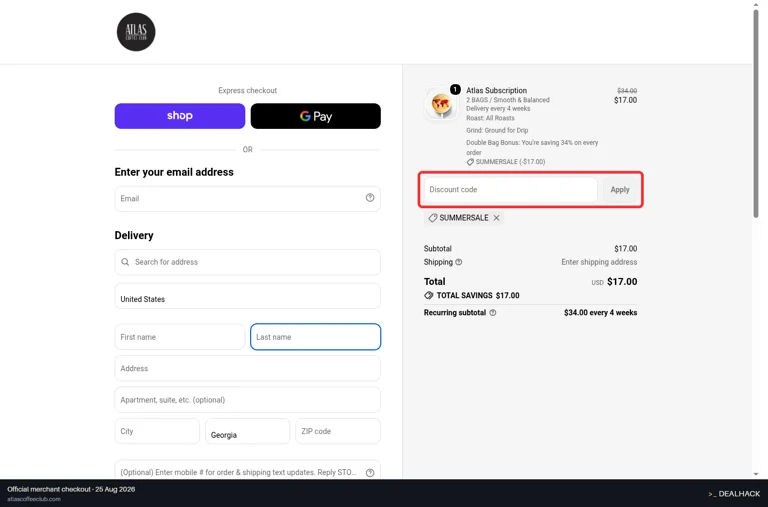Focus the First name field
Screen dimensions: 768x507
pos(180,337)
